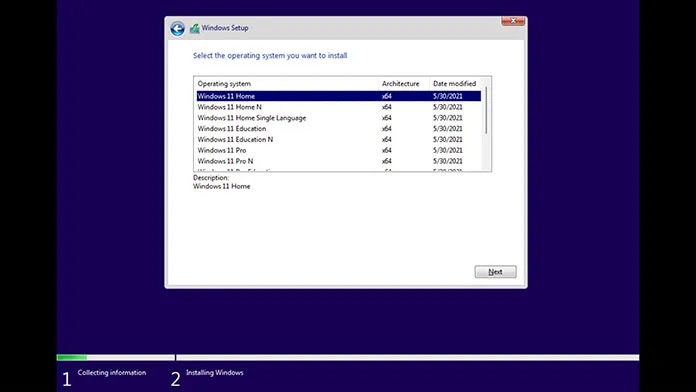Screen dimensions: 696x392
Task: Click the Description text Windows 11 Home
Action: (221, 186)
